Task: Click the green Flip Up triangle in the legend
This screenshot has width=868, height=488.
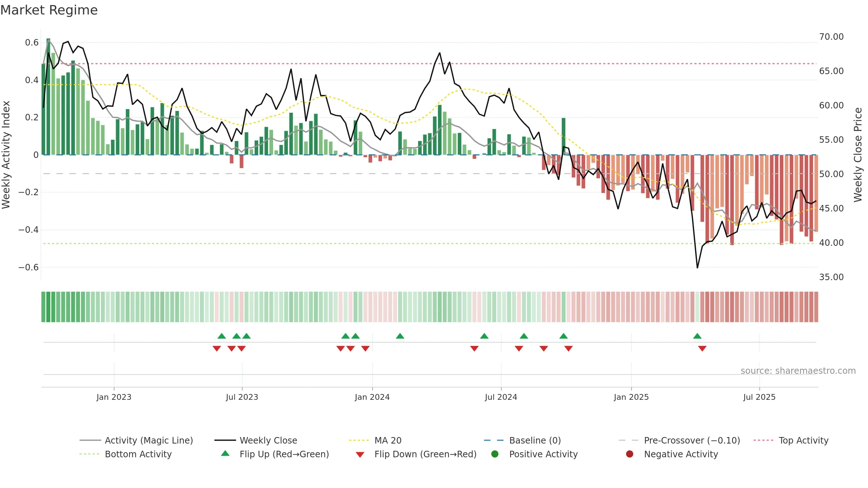Action: (x=225, y=453)
